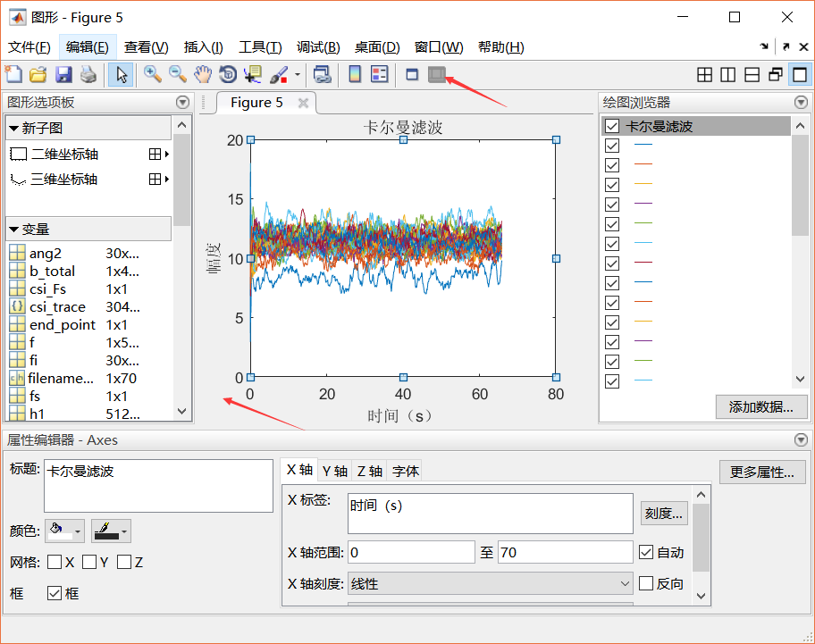This screenshot has height=644, width=815.
Task: Switch to the Y轴 tab
Action: [334, 470]
